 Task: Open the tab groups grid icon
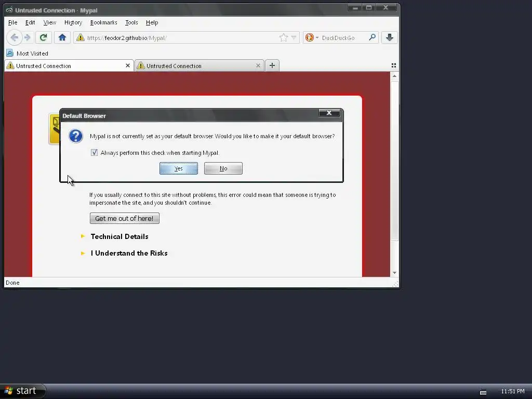[x=394, y=65]
